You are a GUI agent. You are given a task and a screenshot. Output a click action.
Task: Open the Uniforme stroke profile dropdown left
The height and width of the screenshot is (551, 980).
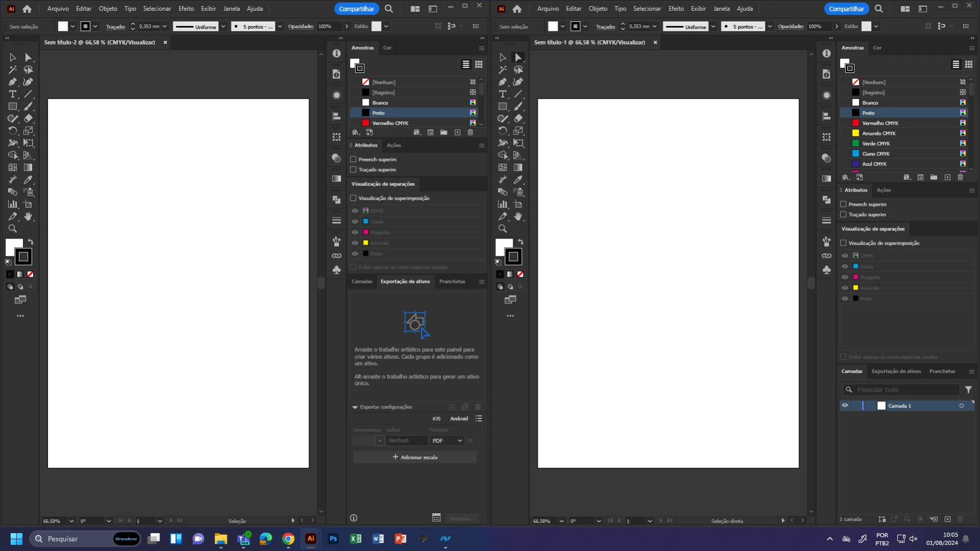click(223, 27)
